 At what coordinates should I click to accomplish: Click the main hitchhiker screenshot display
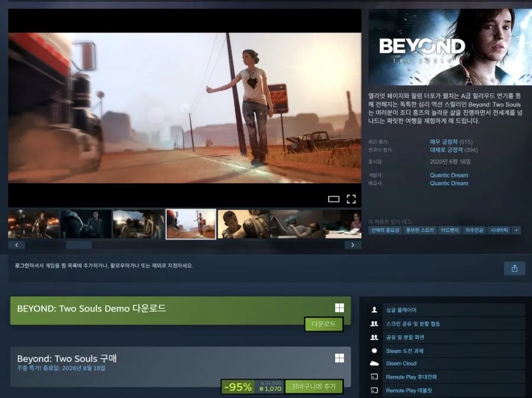[x=184, y=108]
